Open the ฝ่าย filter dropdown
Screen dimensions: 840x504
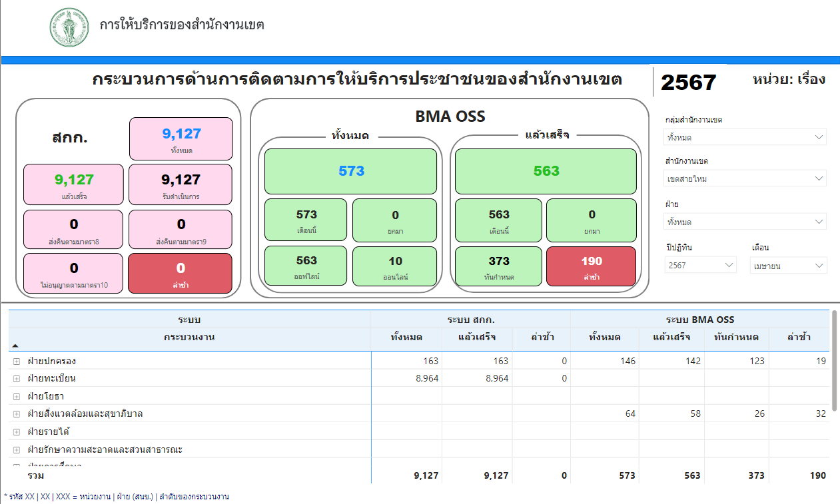click(745, 222)
